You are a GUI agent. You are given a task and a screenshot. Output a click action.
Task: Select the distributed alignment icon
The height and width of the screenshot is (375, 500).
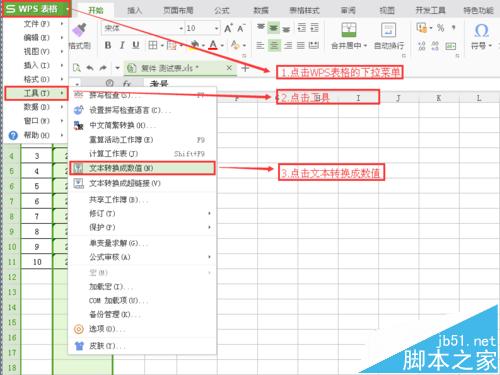click(x=314, y=45)
